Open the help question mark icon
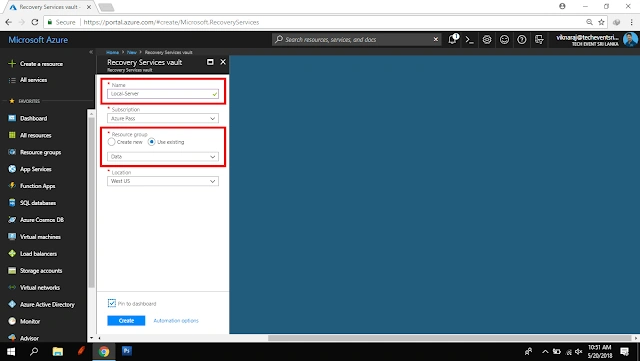Image resolution: width=640 pixels, height=361 pixels. 522,40
